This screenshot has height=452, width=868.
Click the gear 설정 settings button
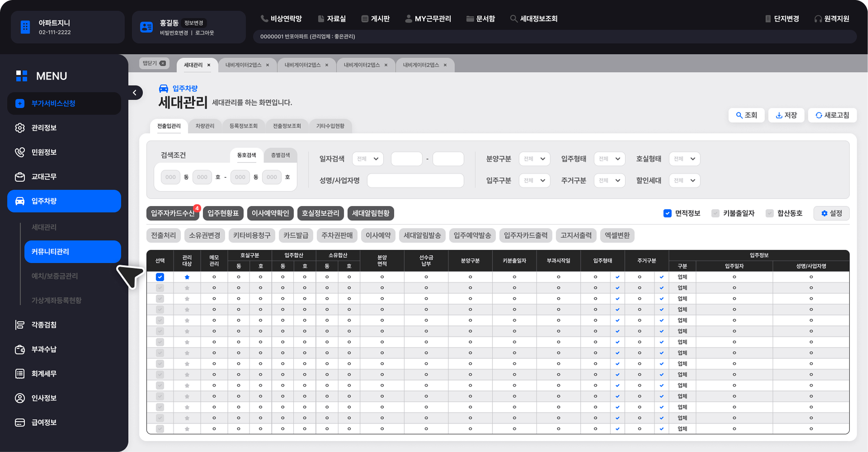tap(831, 213)
